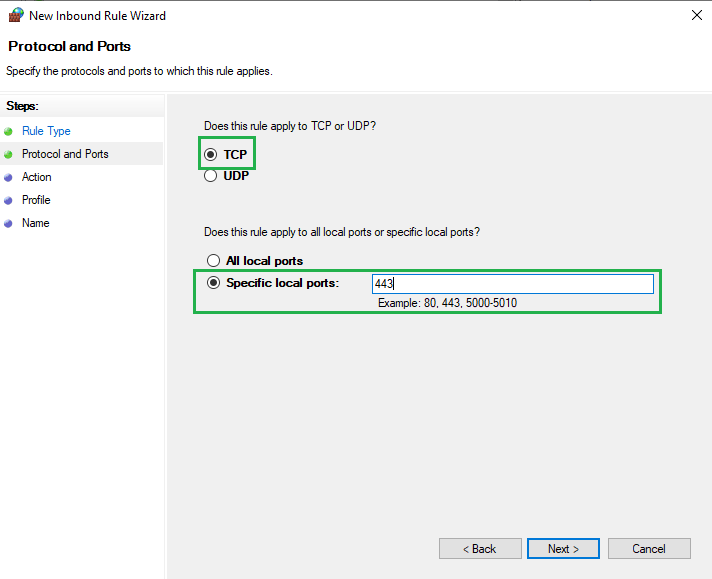Click the green bullet beside Protocol and Ports
Viewport: 712px width, 579px height.
[x=8, y=154]
